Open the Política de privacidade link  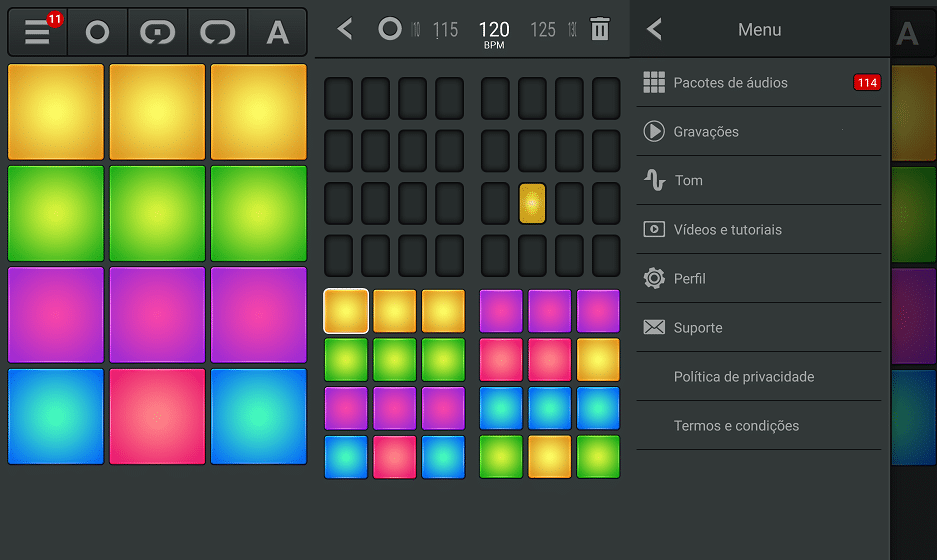tap(743, 376)
